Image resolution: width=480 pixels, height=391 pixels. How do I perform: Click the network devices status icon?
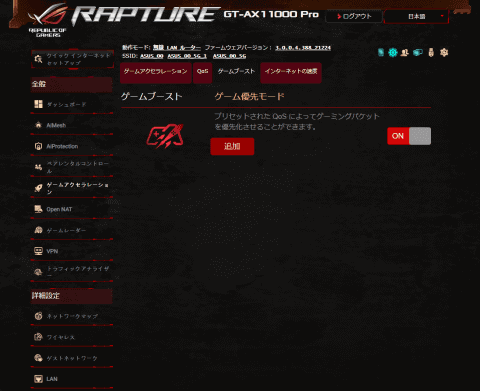click(418, 52)
